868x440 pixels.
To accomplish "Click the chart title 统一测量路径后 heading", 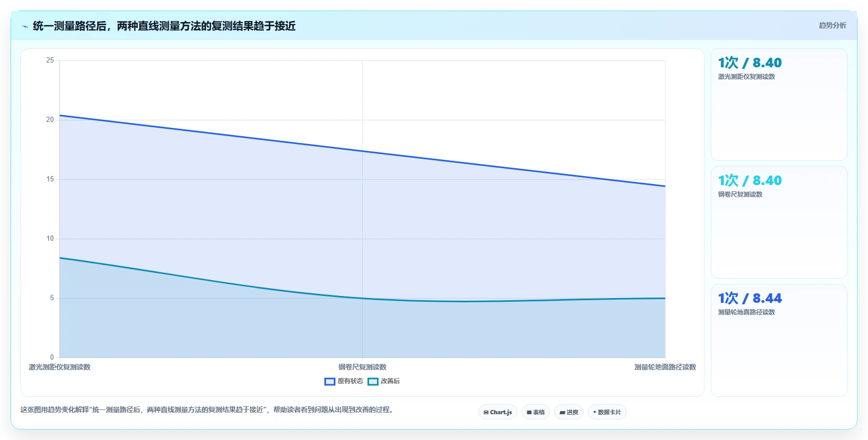I will pos(164,26).
